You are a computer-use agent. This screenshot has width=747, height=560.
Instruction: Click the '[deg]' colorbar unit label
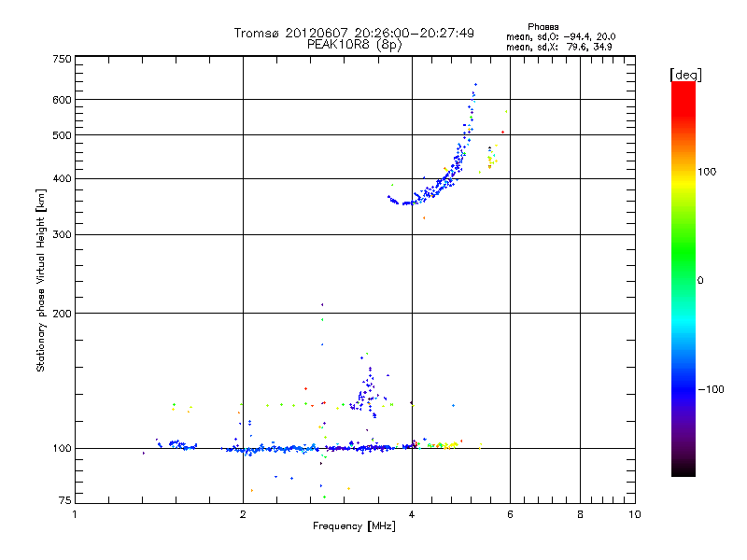coord(685,75)
